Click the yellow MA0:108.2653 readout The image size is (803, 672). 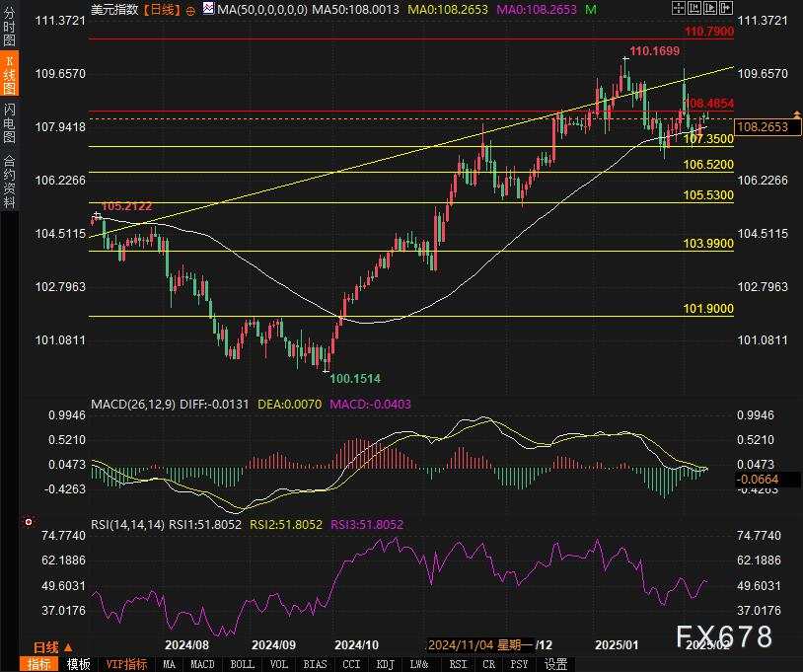[448, 9]
